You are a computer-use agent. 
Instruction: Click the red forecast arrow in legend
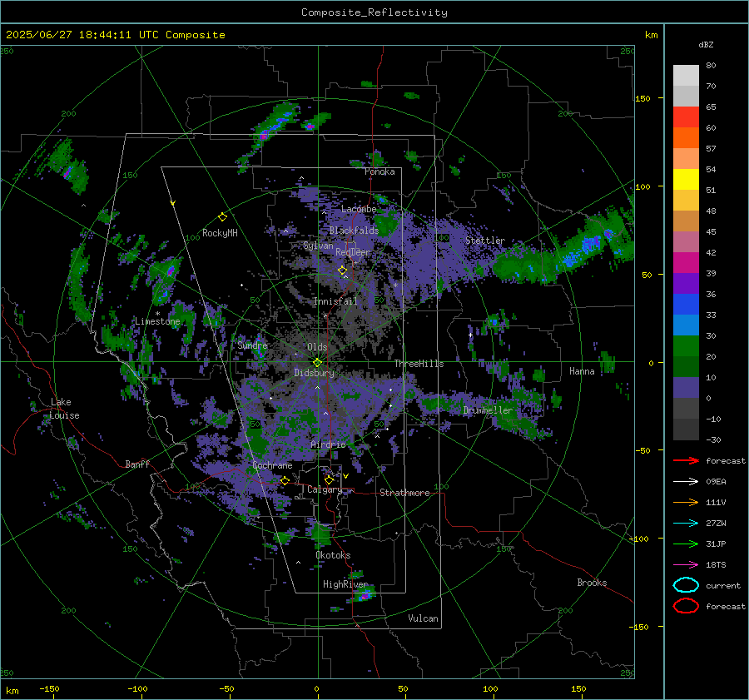(686, 460)
